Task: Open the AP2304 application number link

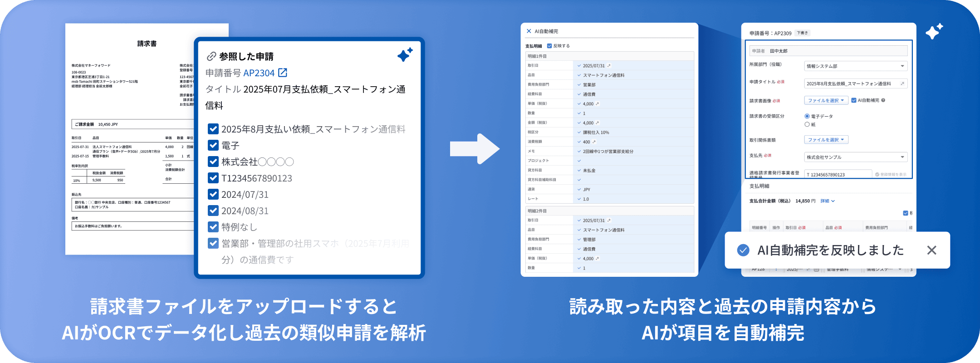Action: [259, 73]
